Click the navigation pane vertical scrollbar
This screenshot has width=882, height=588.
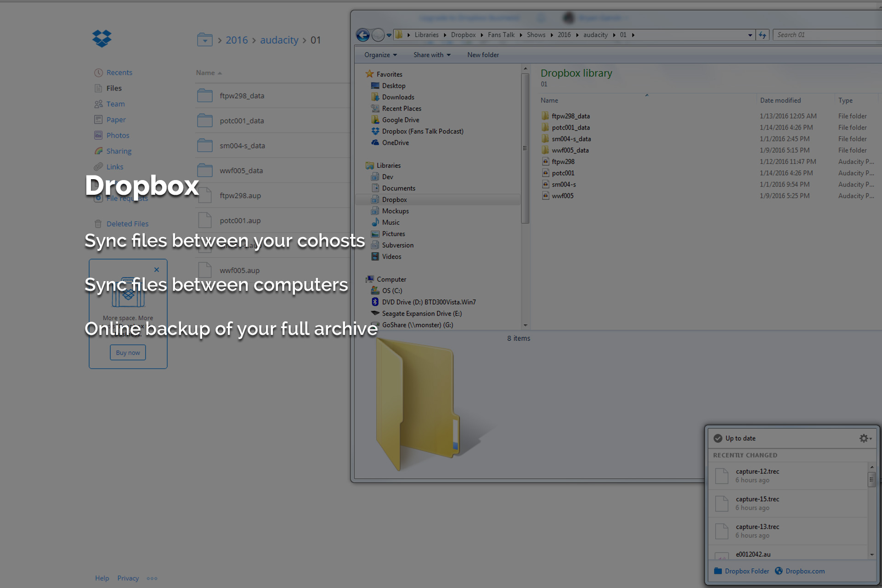(x=525, y=148)
